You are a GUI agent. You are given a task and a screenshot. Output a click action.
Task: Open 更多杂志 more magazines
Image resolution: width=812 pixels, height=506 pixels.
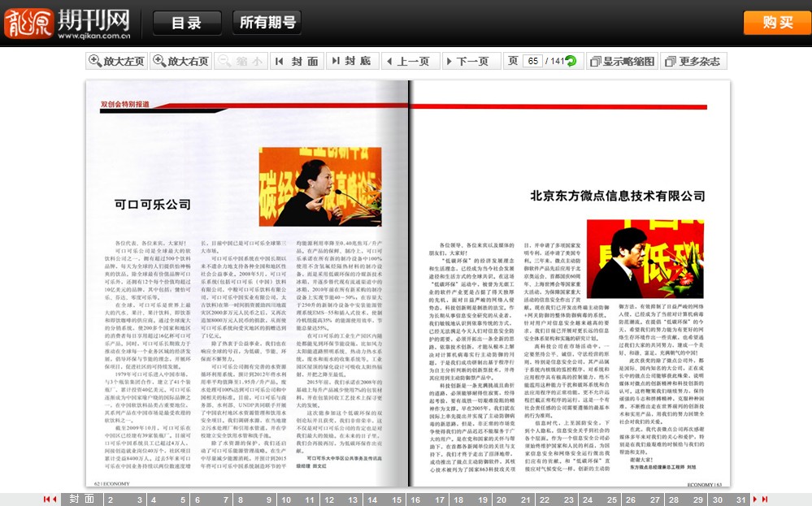(693, 61)
